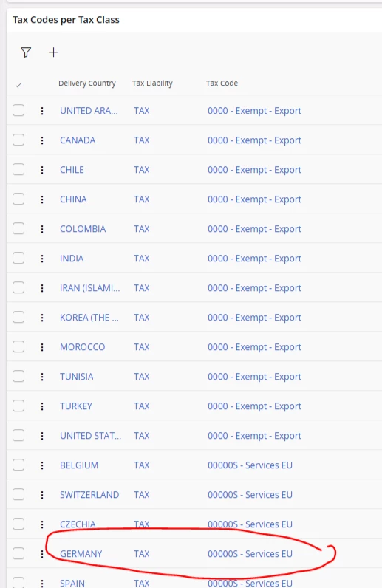Open CZECHIA's 00000S - Services EU tax code
The width and height of the screenshot is (382, 588).
point(250,524)
